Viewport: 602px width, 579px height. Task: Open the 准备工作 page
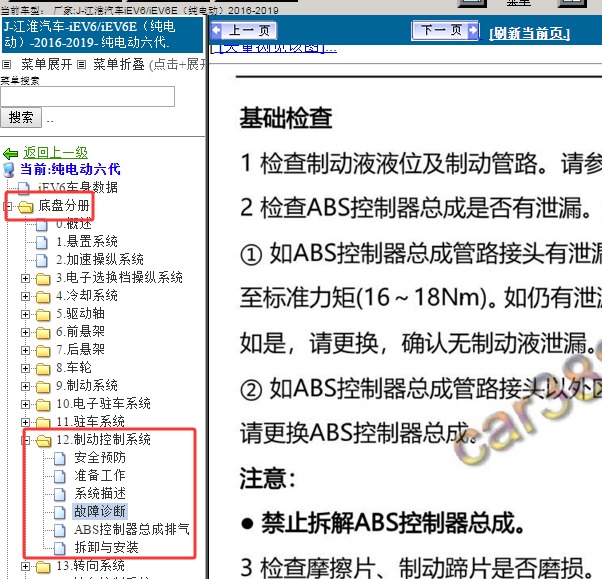pos(100,475)
